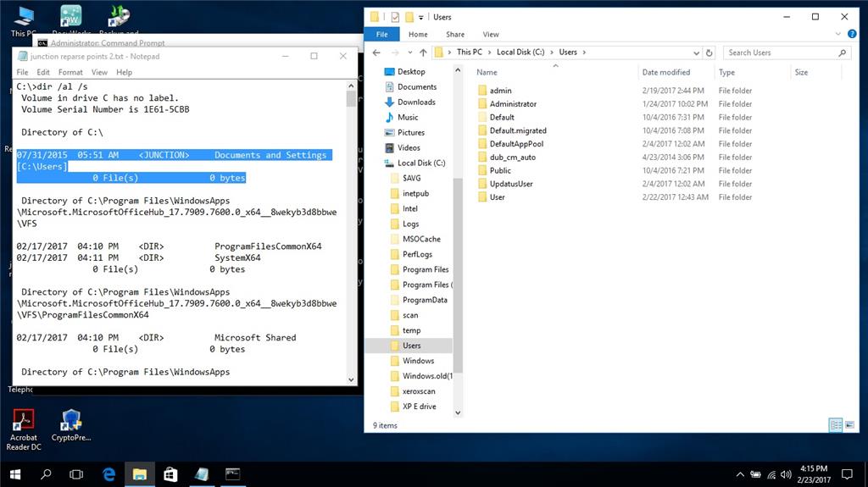Switch to File Explorer on the taskbar

[x=140, y=474]
